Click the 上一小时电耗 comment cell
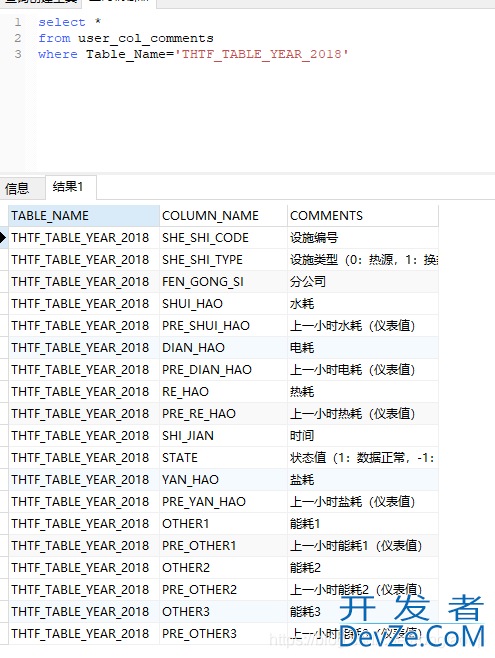Image resolution: width=495 pixels, height=658 pixels. coord(363,370)
